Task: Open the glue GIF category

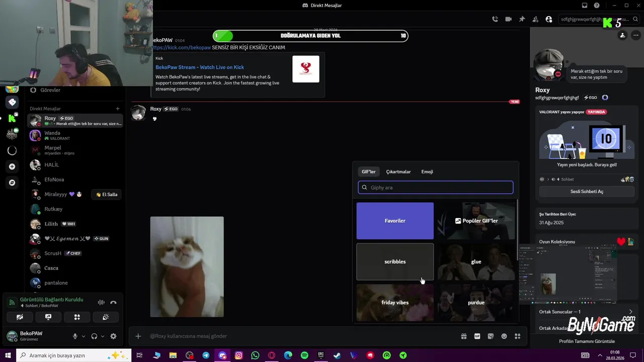Action: (x=476, y=261)
